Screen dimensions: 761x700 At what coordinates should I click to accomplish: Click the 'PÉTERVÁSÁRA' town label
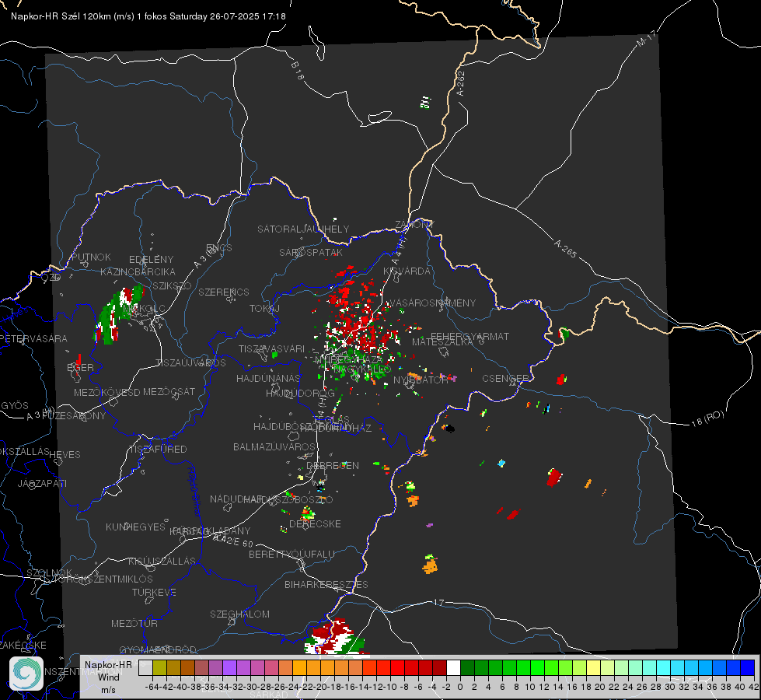tap(33, 338)
